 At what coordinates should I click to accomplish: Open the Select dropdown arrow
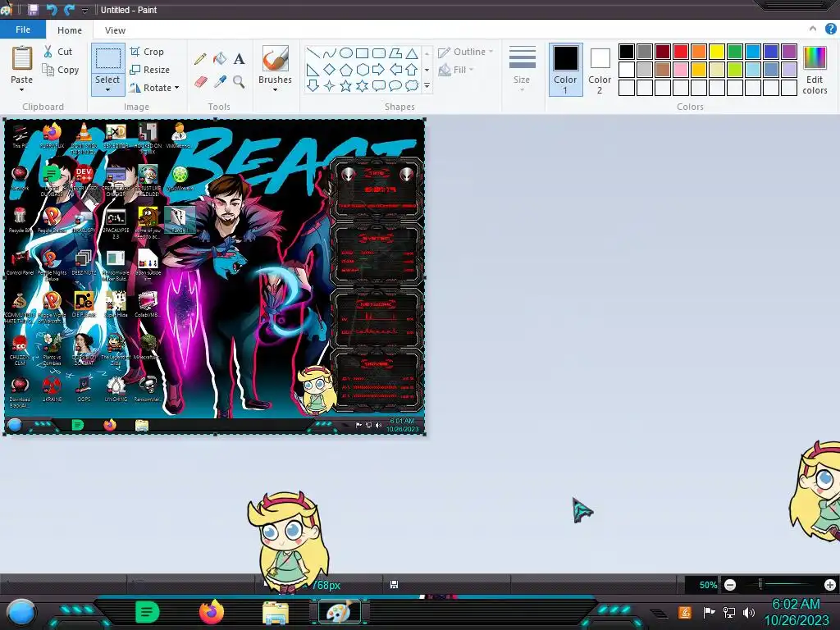click(x=107, y=89)
